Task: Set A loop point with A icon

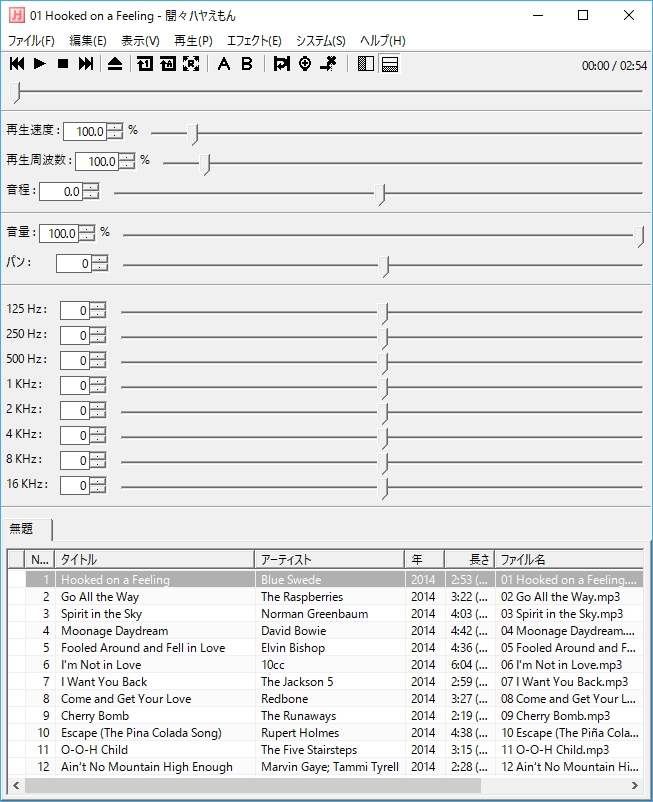Action: coord(223,63)
